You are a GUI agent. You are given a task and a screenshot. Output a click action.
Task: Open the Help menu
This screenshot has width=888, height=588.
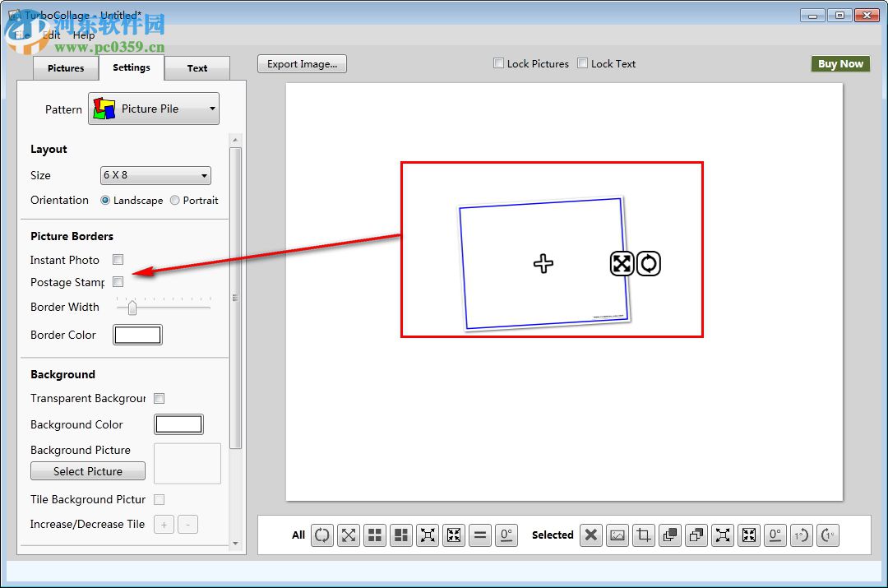[84, 35]
